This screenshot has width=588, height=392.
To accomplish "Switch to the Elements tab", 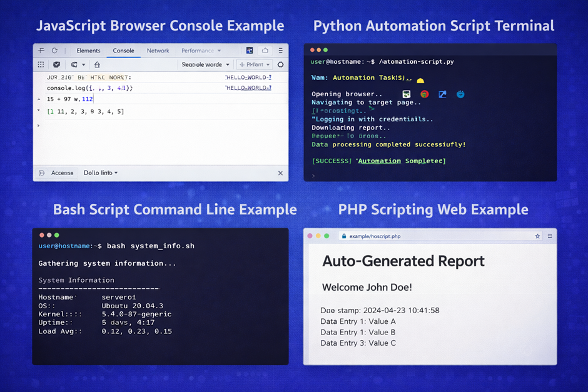I will (88, 51).
